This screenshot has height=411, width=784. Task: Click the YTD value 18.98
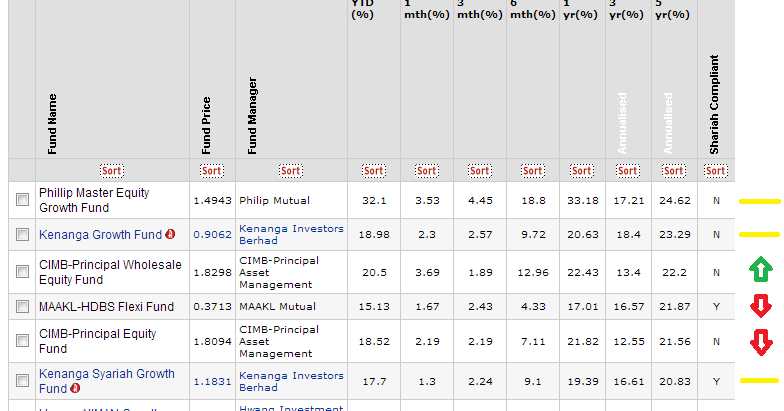(374, 234)
